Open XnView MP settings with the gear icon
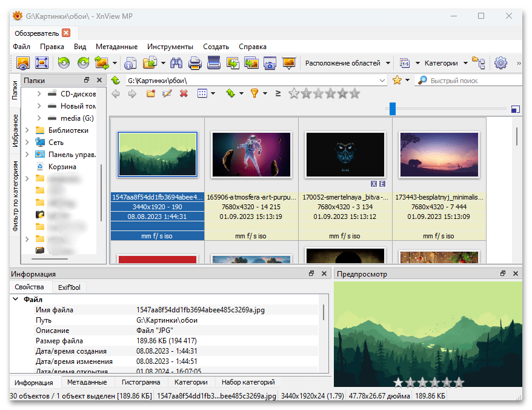Image resolution: width=532 pixels, height=410 pixels. pos(501,62)
